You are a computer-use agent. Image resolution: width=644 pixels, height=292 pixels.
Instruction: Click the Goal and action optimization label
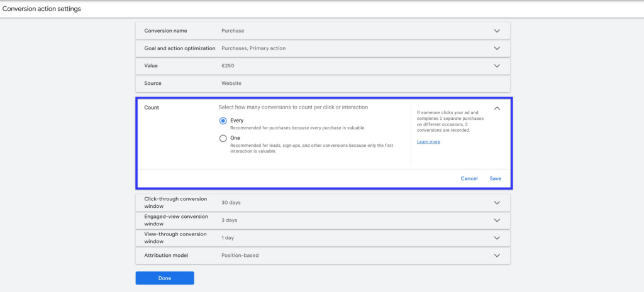(x=179, y=48)
